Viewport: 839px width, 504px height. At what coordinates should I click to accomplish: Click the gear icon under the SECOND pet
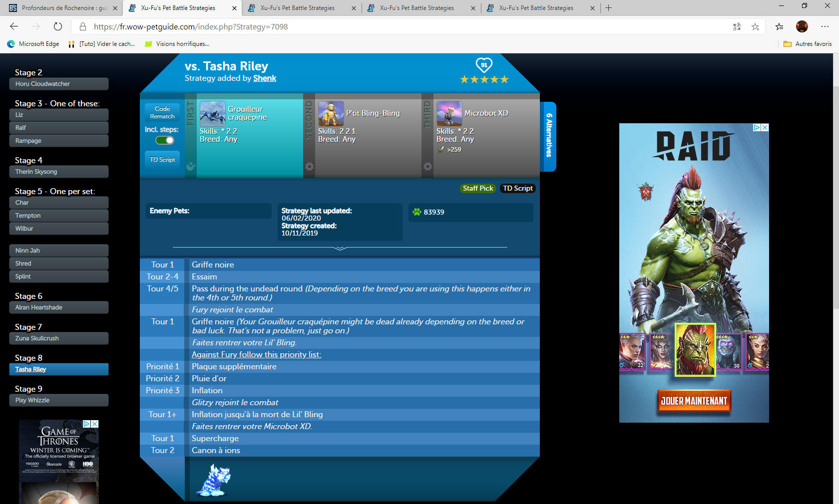[309, 167]
